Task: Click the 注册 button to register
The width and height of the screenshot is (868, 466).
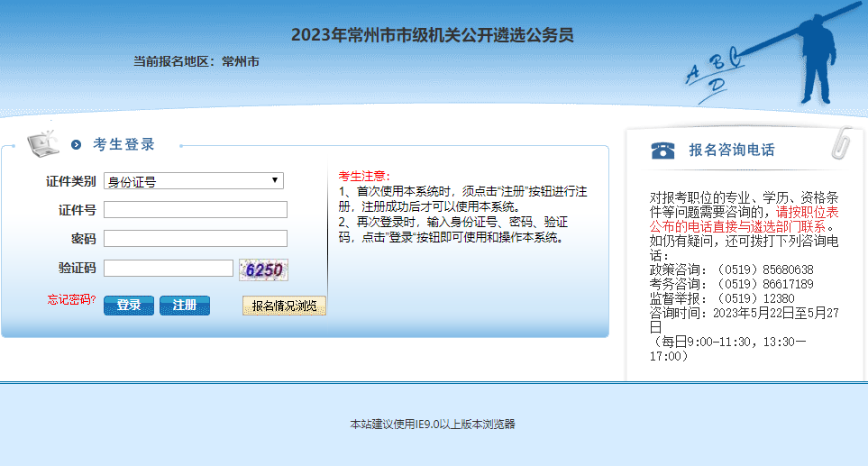Action: point(185,306)
